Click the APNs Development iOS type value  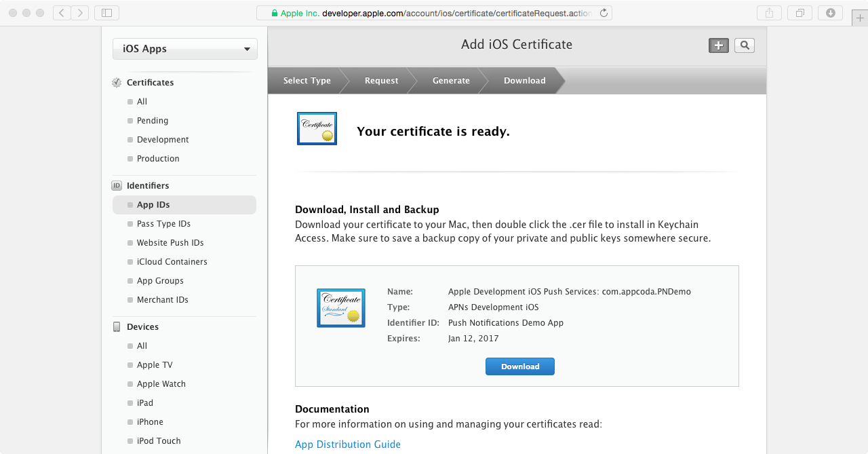pos(494,307)
